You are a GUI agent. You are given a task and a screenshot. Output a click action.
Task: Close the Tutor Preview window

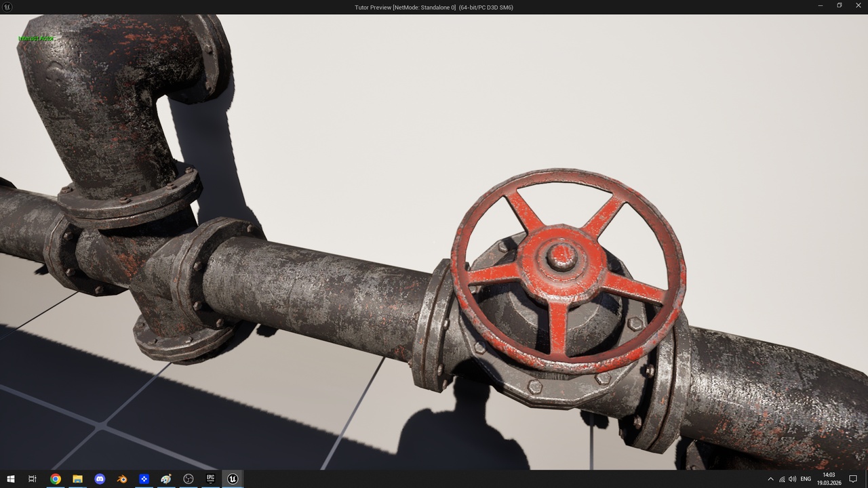coord(859,5)
